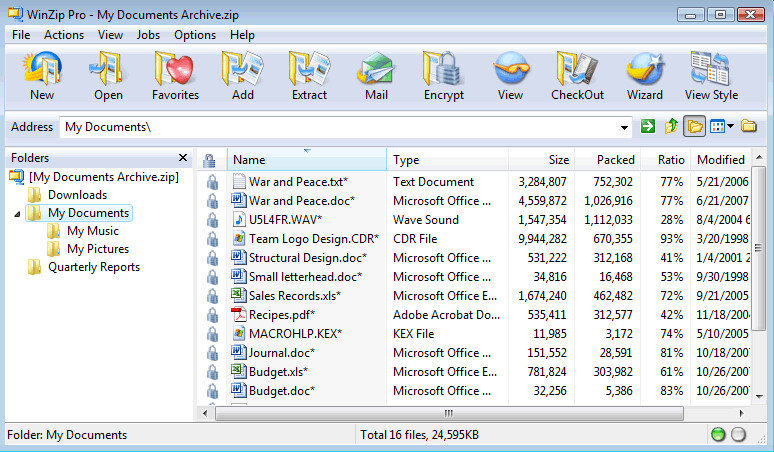This screenshot has height=452, width=774.
Task: Click the 9,944,282 size cell
Action: click(542, 238)
